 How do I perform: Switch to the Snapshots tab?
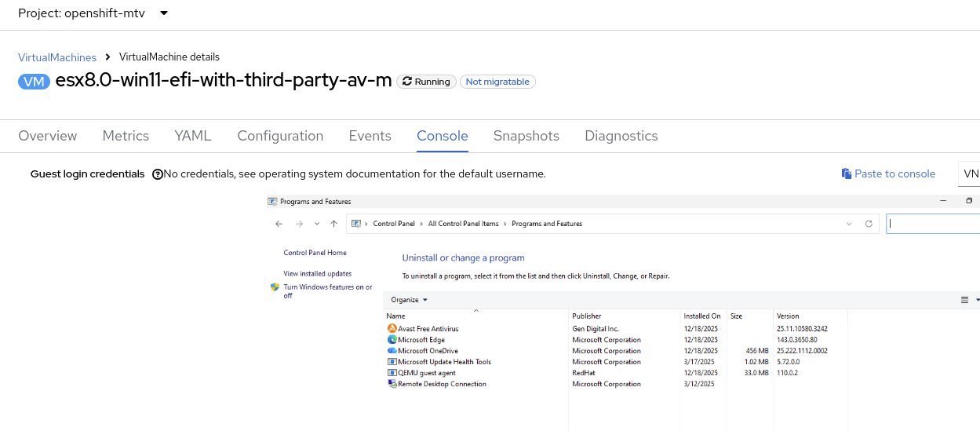526,136
